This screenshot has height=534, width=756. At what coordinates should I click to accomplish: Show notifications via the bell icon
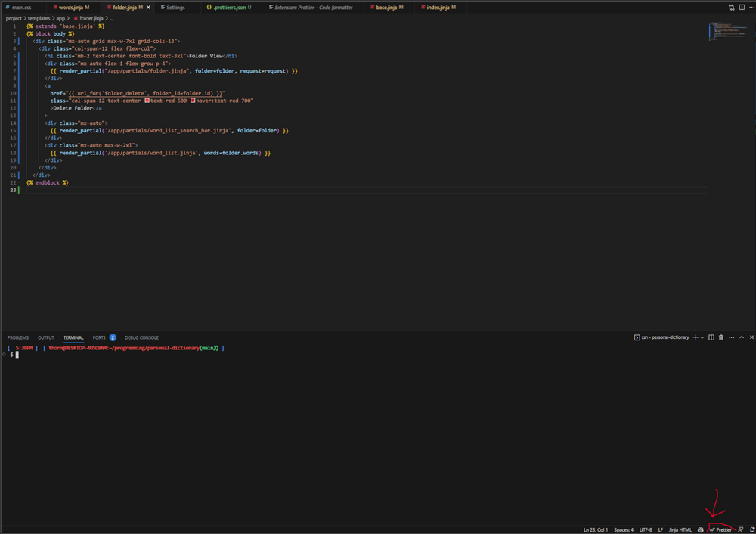click(751, 529)
